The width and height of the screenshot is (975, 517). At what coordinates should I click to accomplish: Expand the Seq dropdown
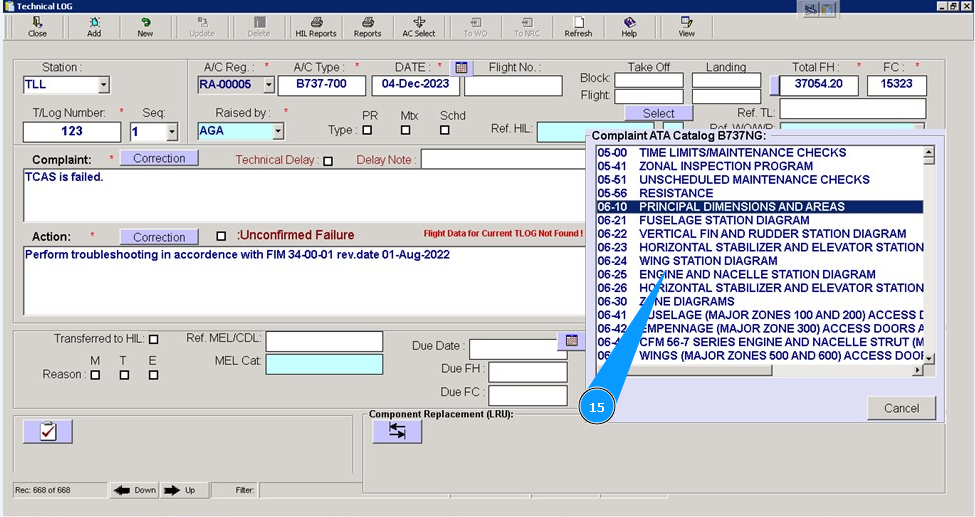click(x=172, y=132)
